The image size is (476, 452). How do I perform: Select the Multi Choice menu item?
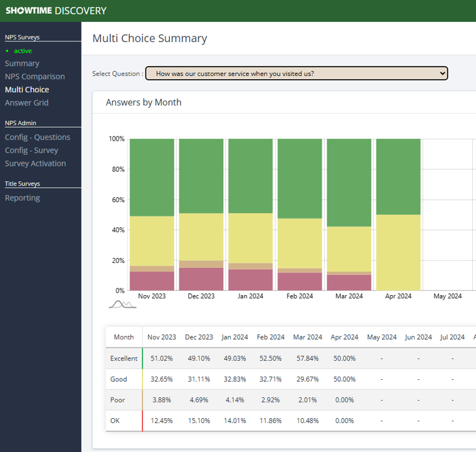point(27,90)
